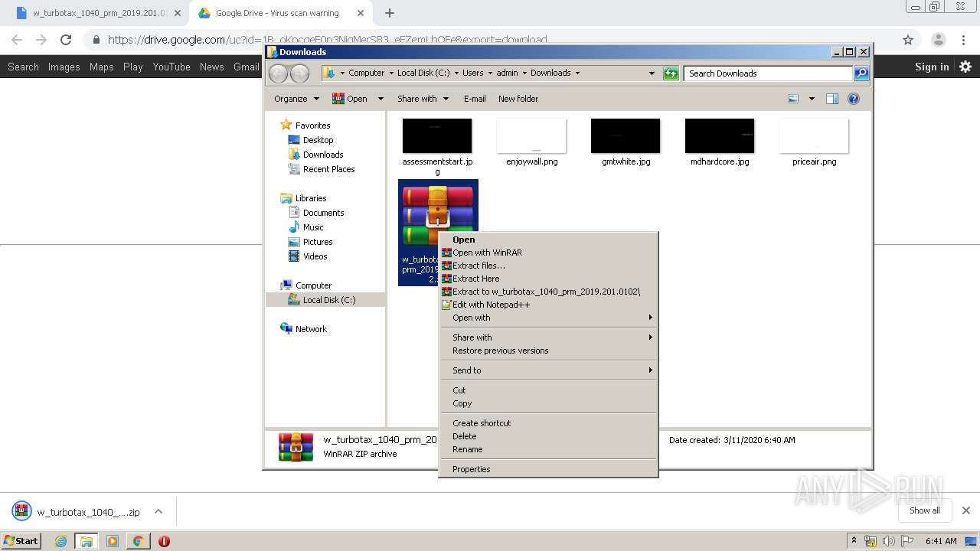Open the Organize dropdown menu
The height and width of the screenshot is (551, 980).
[297, 99]
